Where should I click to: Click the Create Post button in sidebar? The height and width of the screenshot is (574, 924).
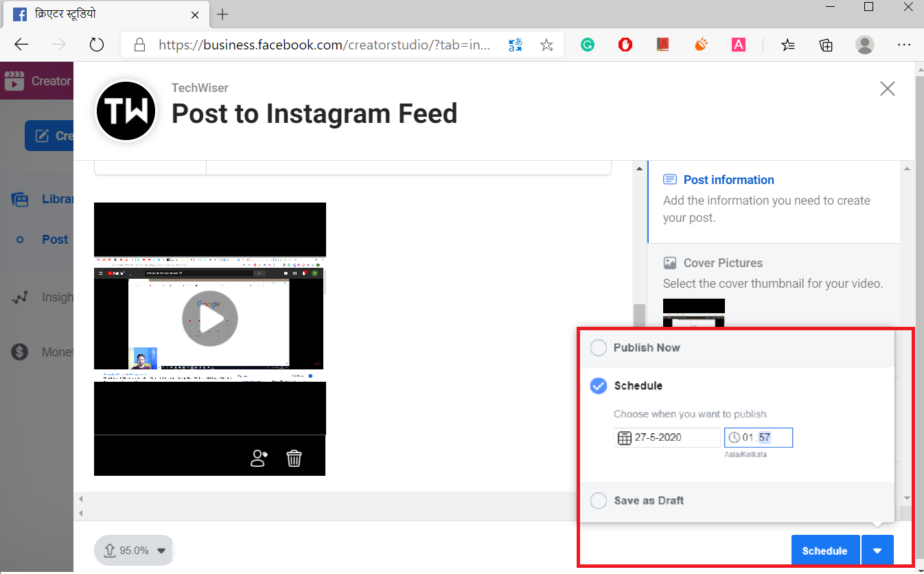[49, 136]
